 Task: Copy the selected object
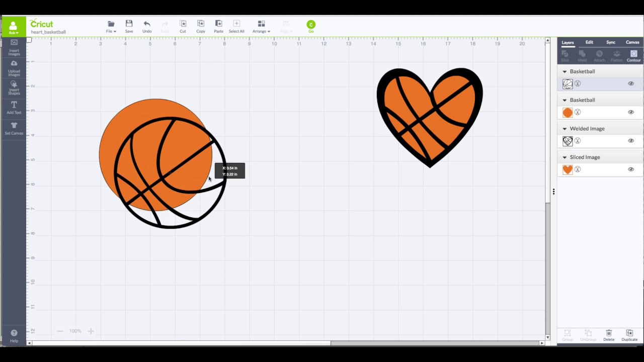[x=201, y=27]
